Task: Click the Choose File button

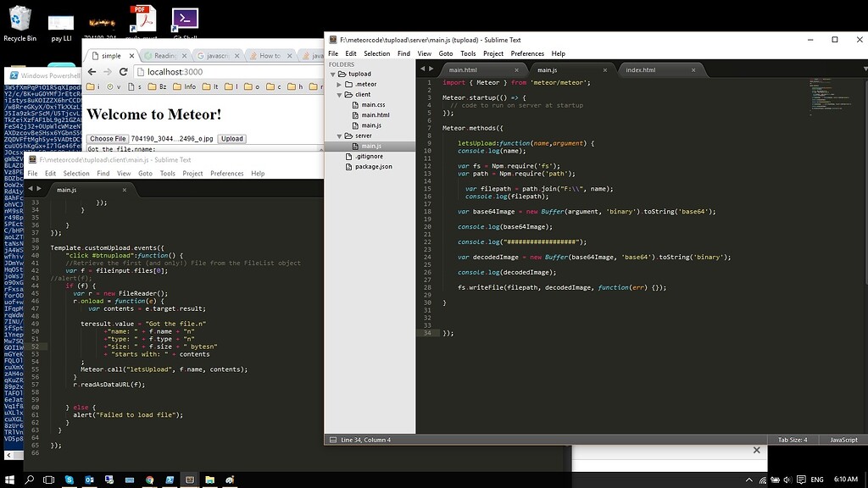Action: pos(108,138)
